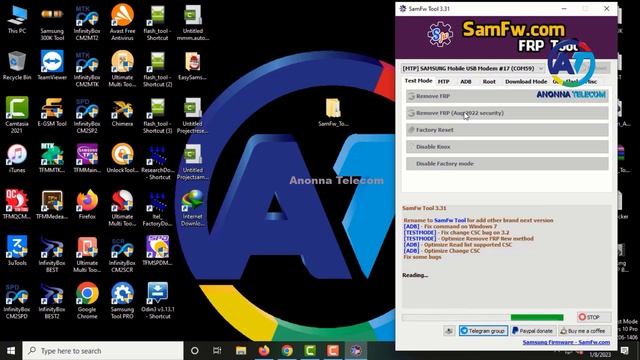Screen dimensions: 640x360
Task: Launch Google Chrome desktop icon
Action: coord(87,301)
